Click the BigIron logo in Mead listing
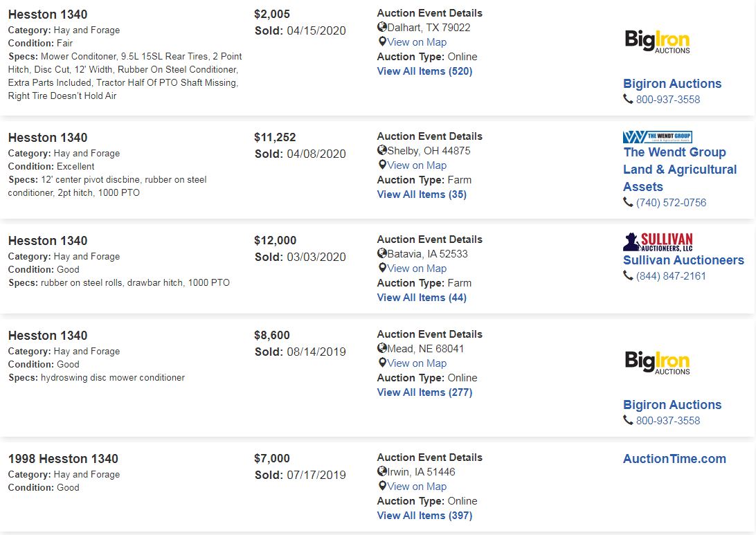The width and height of the screenshot is (756, 535). pyautogui.click(x=657, y=363)
